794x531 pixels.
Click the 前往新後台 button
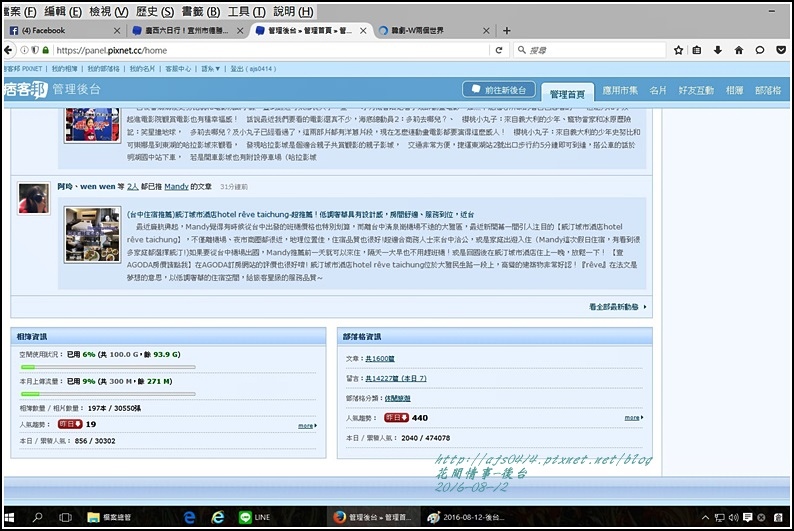[x=501, y=89]
